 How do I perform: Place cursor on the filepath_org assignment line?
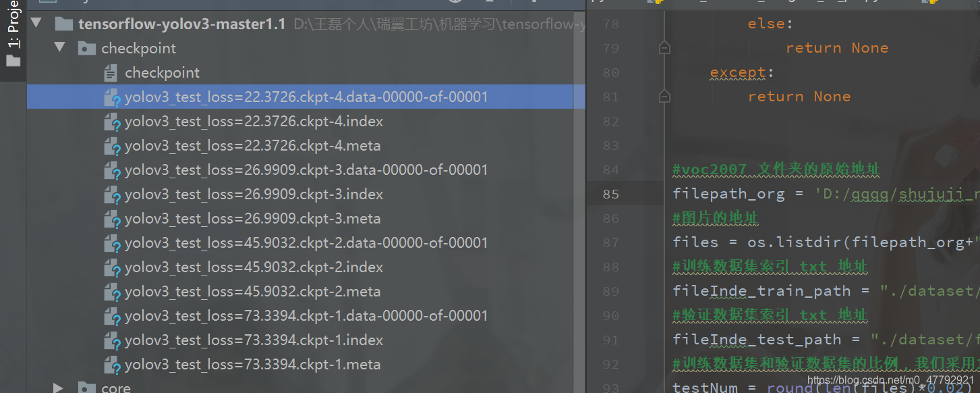click(x=826, y=194)
